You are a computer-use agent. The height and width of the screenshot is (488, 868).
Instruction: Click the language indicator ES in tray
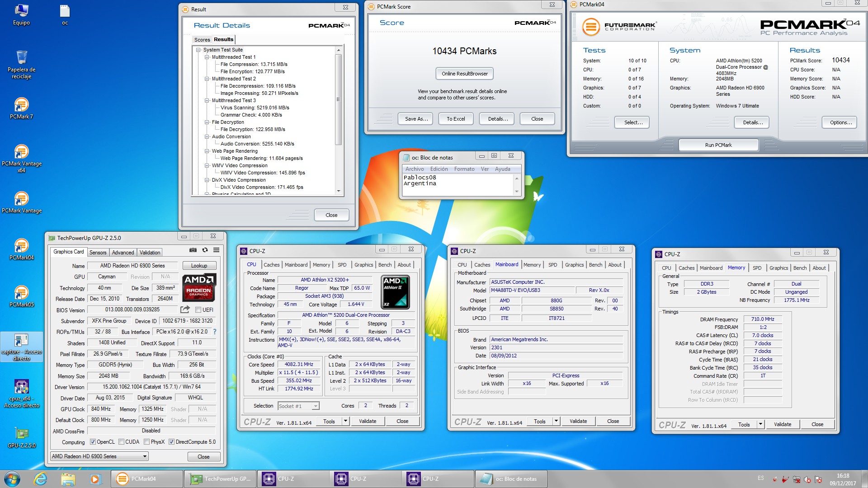(x=761, y=478)
